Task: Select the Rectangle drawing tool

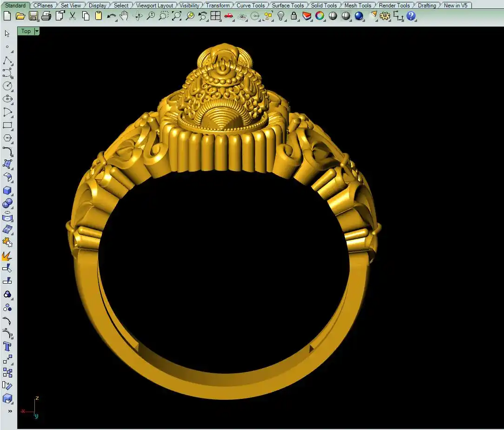Action: click(x=7, y=125)
